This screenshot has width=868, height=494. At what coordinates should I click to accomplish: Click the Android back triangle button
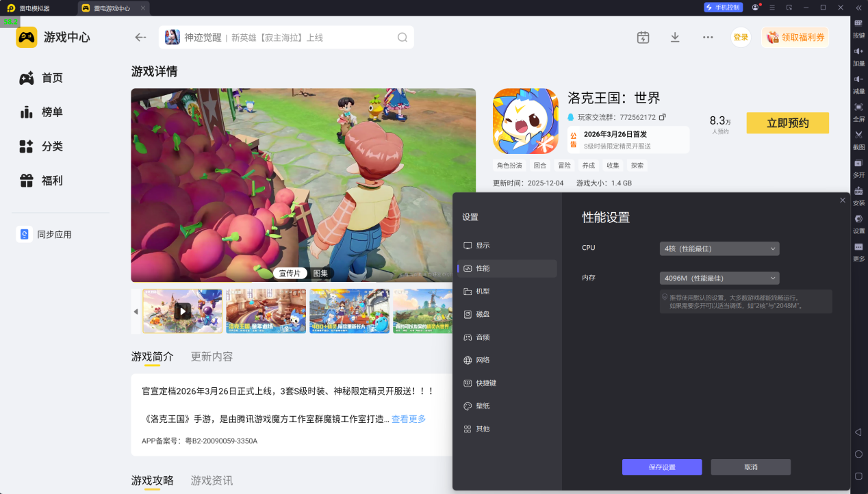click(x=858, y=432)
